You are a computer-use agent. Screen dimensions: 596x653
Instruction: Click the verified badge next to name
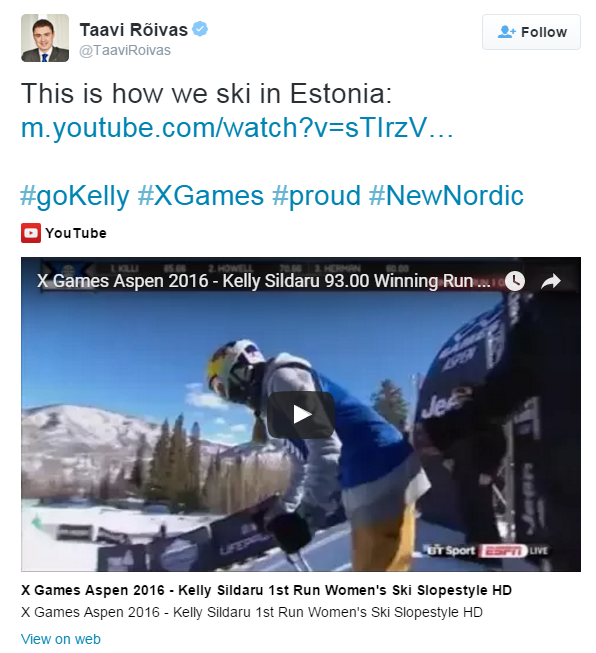coord(200,29)
